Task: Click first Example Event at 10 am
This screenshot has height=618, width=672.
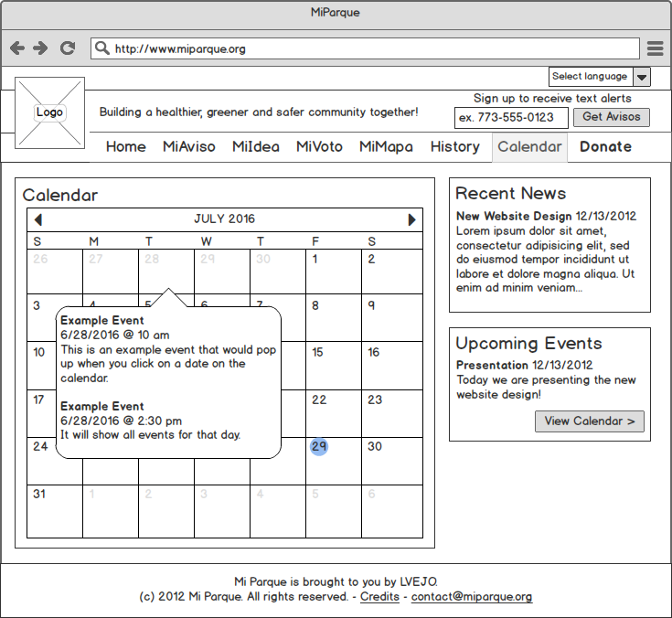Action: (x=102, y=321)
